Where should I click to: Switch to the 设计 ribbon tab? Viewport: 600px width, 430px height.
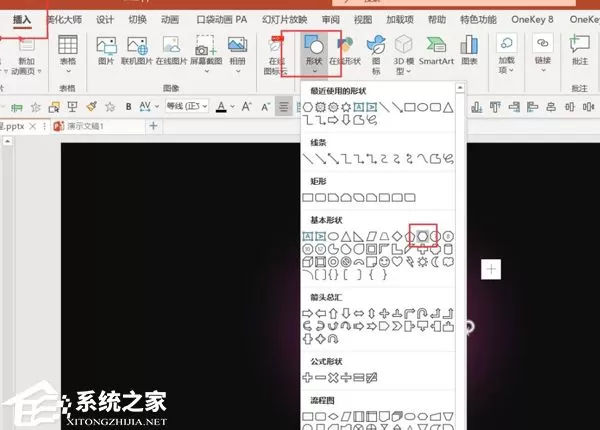[104, 20]
